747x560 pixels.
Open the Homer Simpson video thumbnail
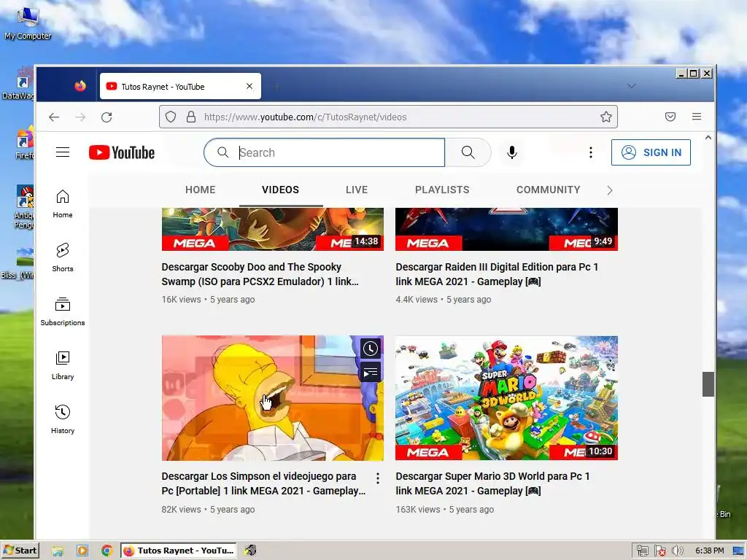click(273, 398)
